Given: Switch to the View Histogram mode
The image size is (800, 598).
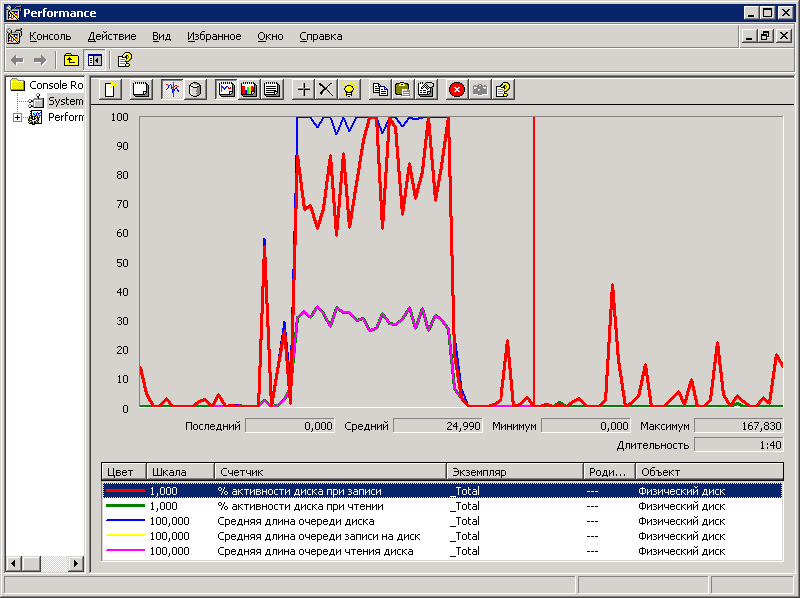Looking at the screenshot, I should (x=249, y=89).
